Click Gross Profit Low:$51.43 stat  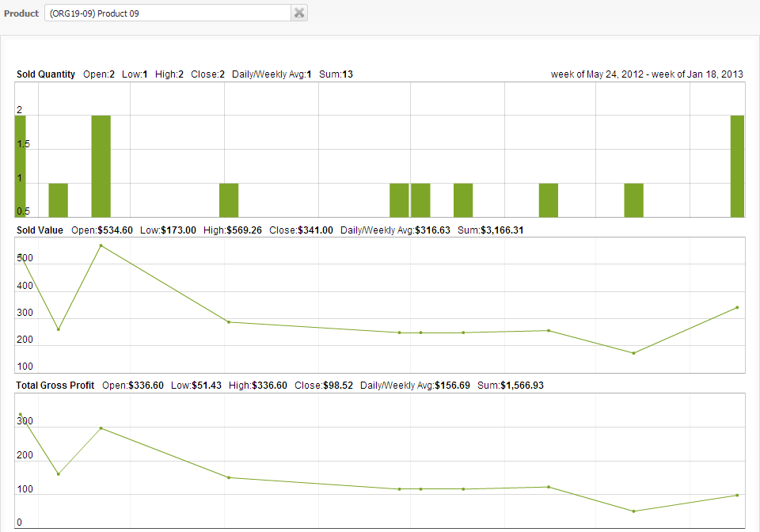click(196, 386)
